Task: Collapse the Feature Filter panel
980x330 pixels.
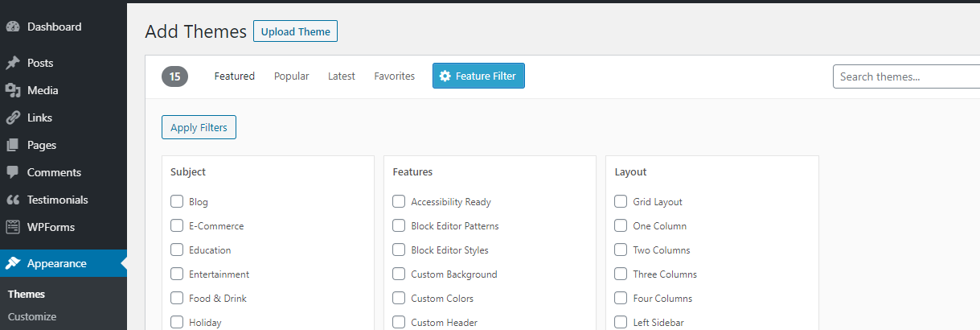Action: coord(478,76)
